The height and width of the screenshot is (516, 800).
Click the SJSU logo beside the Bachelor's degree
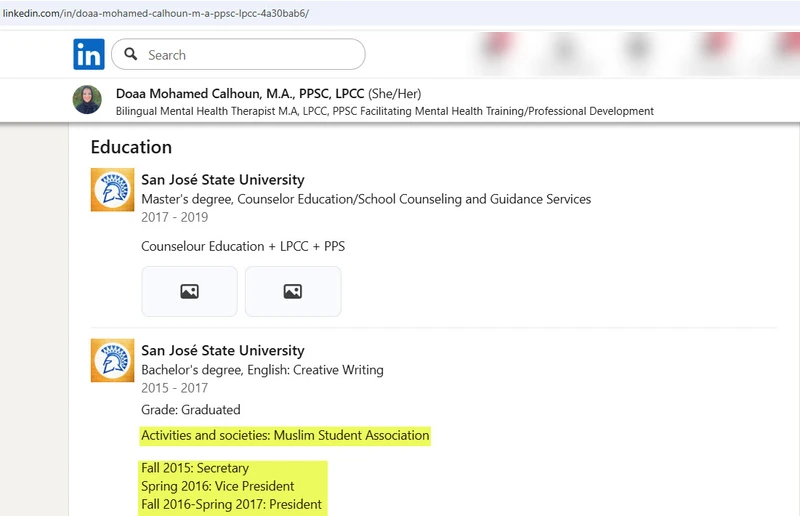click(x=112, y=360)
